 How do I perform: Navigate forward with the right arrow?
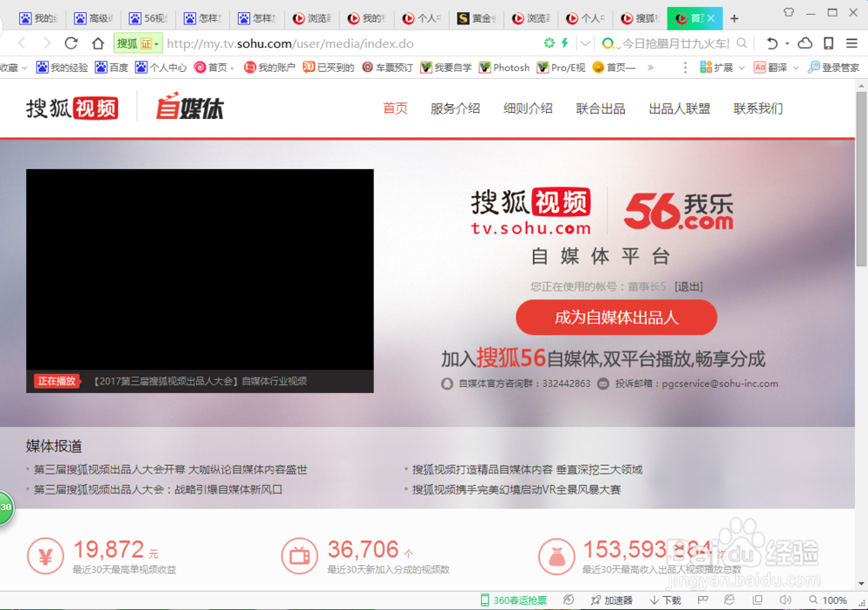47,43
